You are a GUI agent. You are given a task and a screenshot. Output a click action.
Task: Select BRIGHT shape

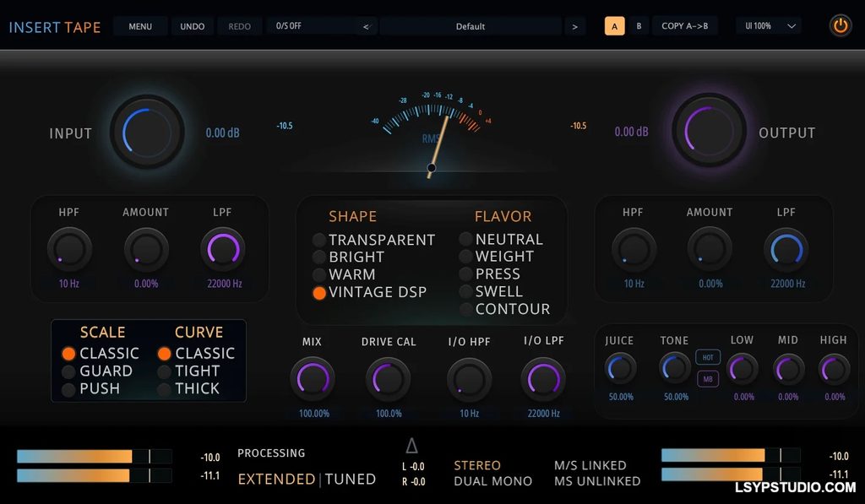click(349, 257)
